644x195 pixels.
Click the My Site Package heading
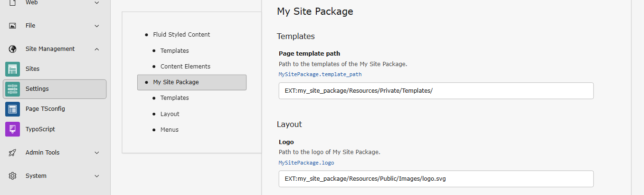point(315,11)
